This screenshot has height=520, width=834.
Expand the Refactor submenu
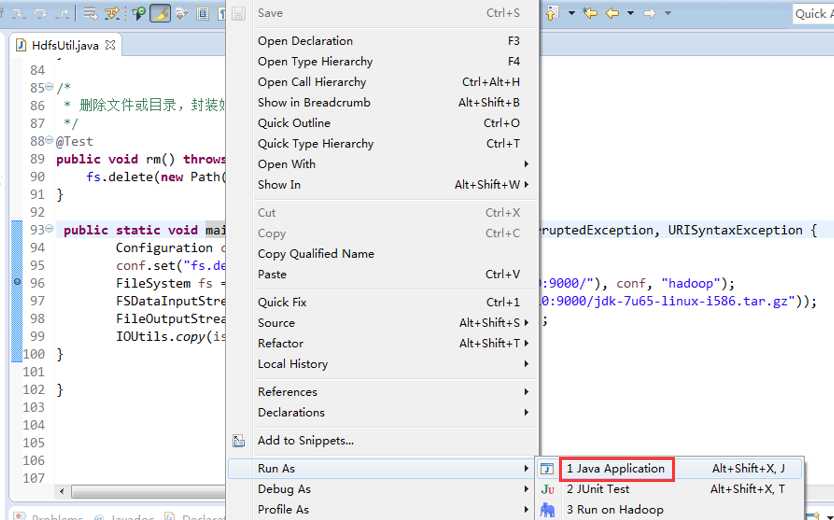[526, 343]
